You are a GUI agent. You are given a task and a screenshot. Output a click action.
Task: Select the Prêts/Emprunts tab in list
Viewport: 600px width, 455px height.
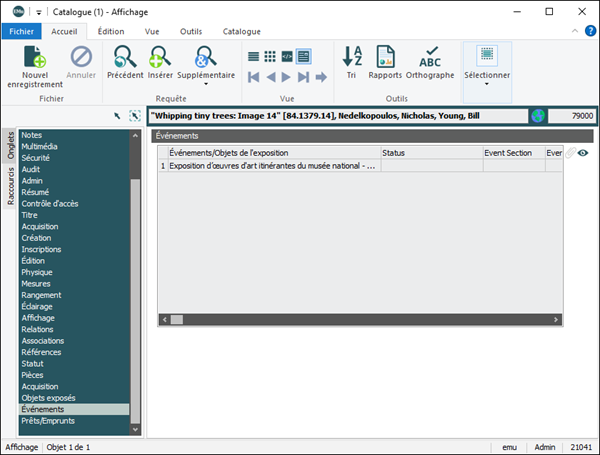coord(46,421)
